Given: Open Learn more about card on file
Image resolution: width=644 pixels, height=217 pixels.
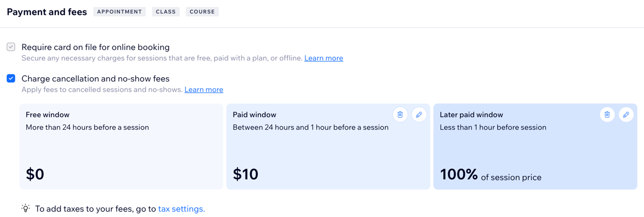Looking at the screenshot, I should tap(323, 58).
